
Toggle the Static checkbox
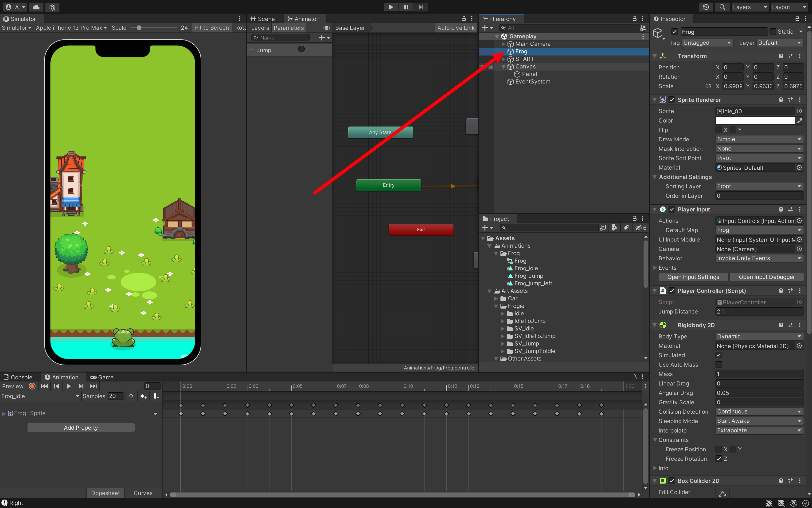773,32
